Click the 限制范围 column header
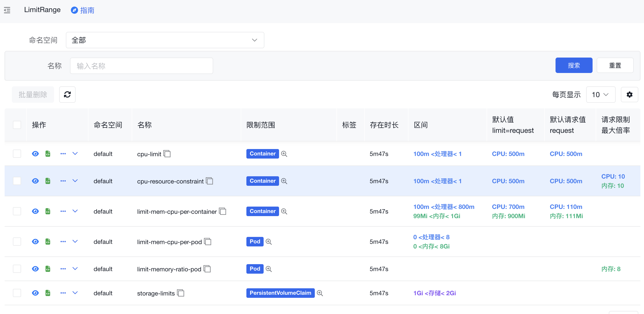 [261, 125]
